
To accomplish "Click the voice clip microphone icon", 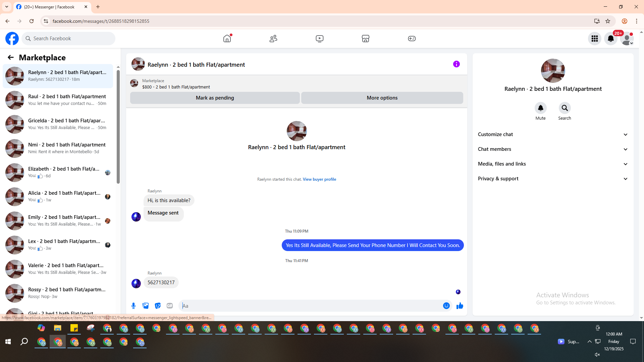I will (x=133, y=306).
